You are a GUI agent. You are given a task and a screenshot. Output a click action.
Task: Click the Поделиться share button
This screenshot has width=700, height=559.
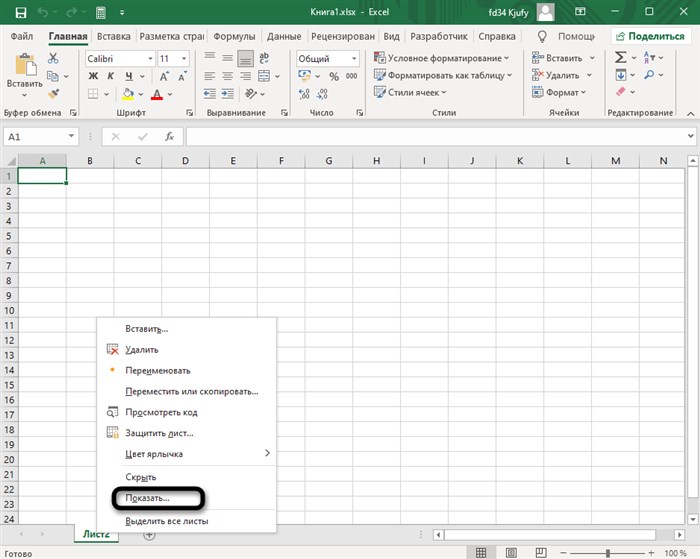click(650, 36)
